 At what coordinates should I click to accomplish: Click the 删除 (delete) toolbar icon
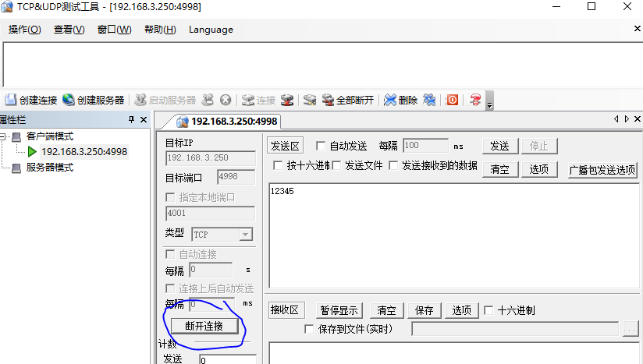(x=400, y=100)
